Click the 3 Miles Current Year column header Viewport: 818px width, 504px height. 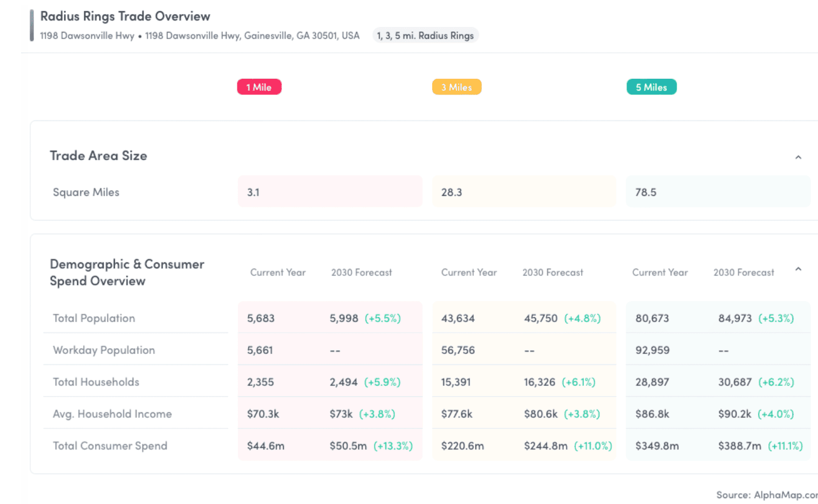coord(469,273)
